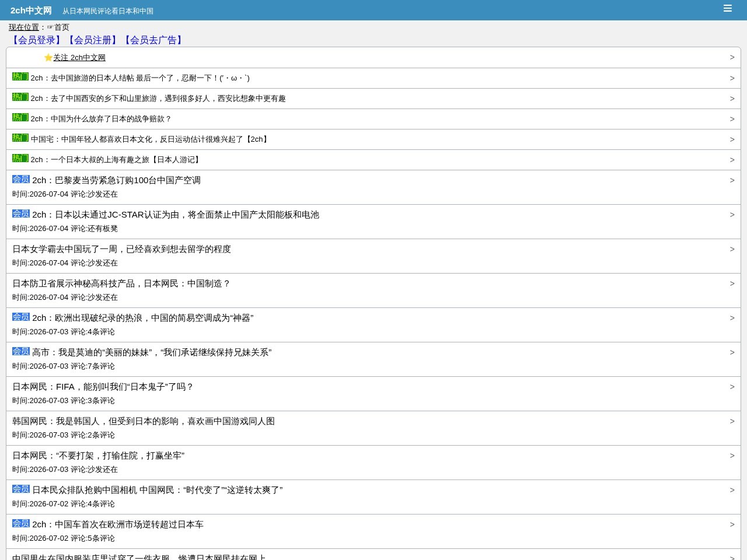Open 不要打架，打输住院 article

(98, 456)
